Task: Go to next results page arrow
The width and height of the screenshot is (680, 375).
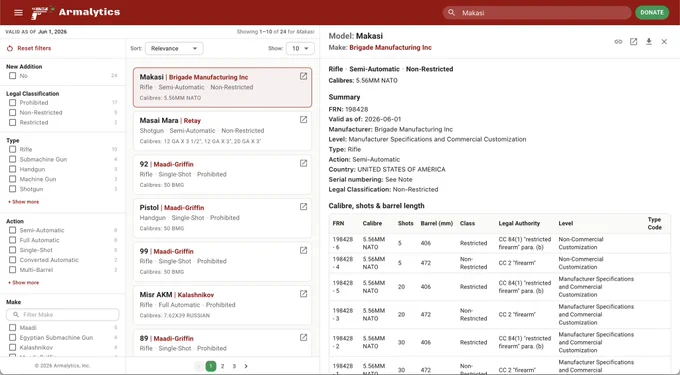Action: click(246, 366)
